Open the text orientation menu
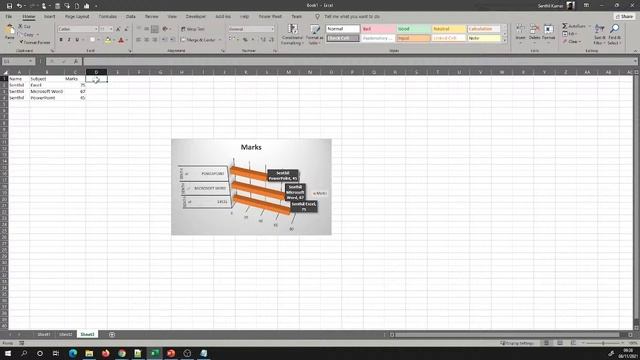The height and width of the screenshot is (360, 640). 165,29
